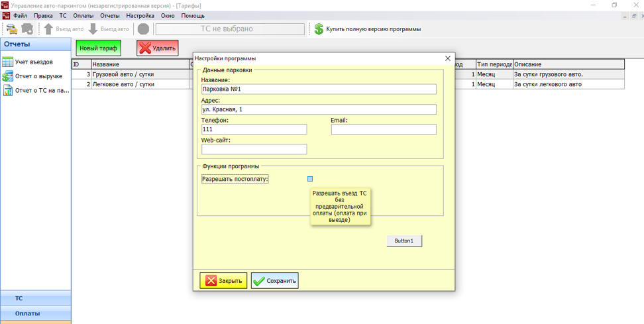Open the ТС menu
Viewport: 644px width, 324px height.
point(63,16)
